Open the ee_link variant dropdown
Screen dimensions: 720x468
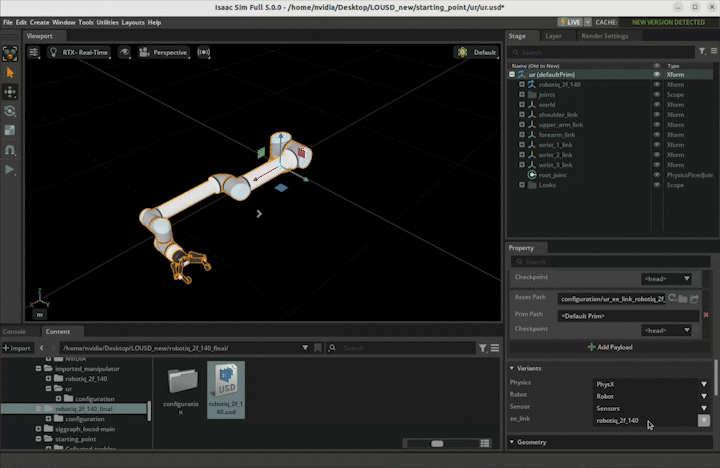(704, 421)
